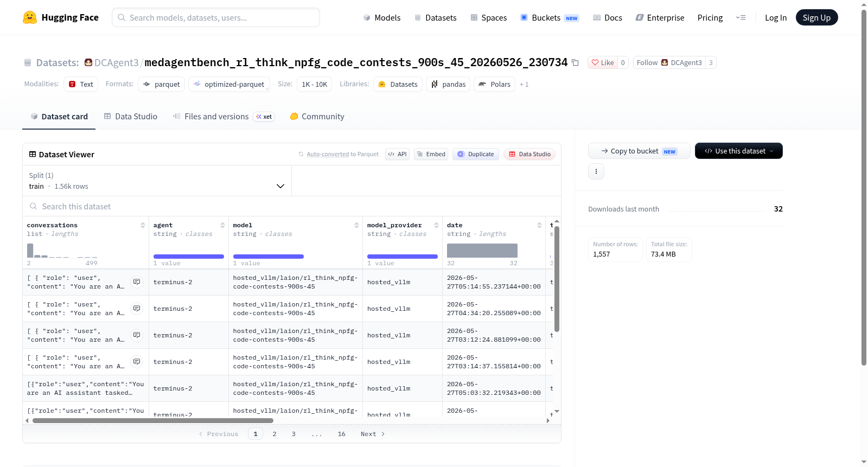868x467 pixels.
Task: Select the parquet format tag
Action: 162,84
